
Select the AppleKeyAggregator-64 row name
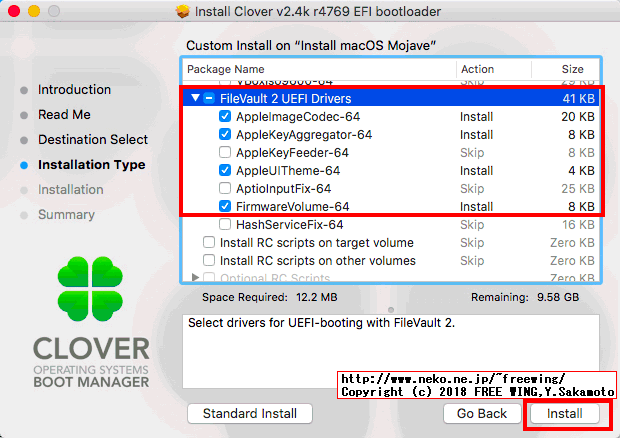pyautogui.click(x=304, y=135)
